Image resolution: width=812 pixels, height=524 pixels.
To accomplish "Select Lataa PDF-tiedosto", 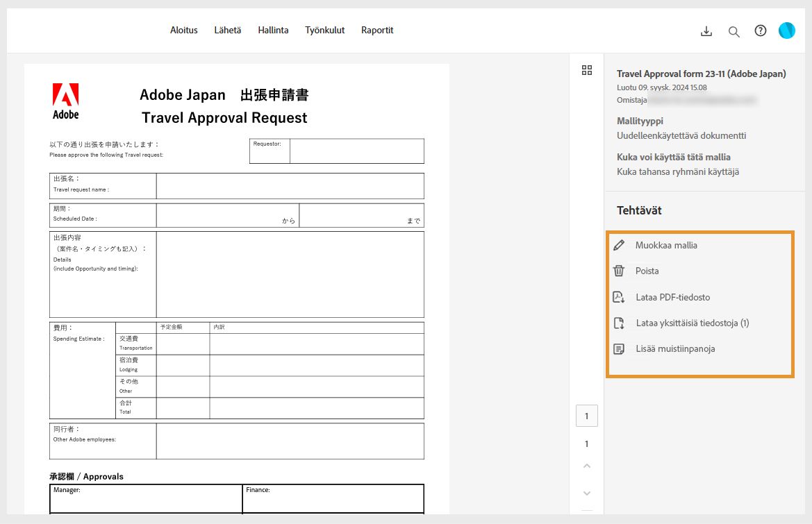I will [672, 297].
